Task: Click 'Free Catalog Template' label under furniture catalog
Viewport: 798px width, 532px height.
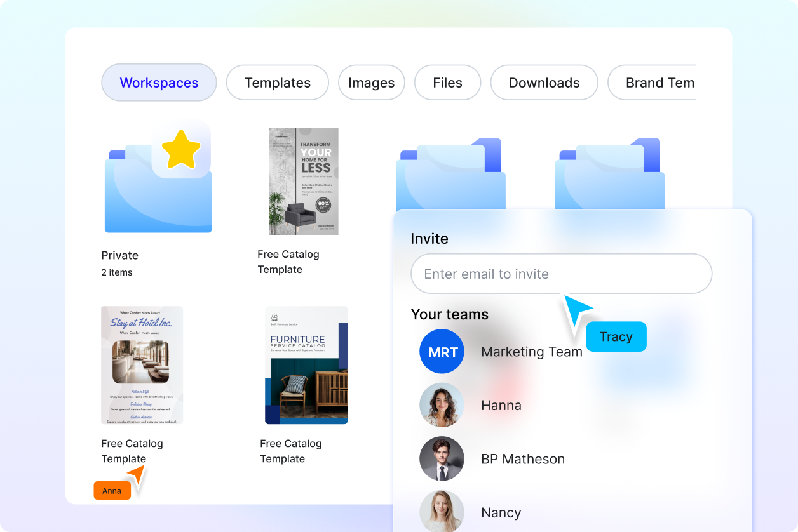Action: (291, 451)
